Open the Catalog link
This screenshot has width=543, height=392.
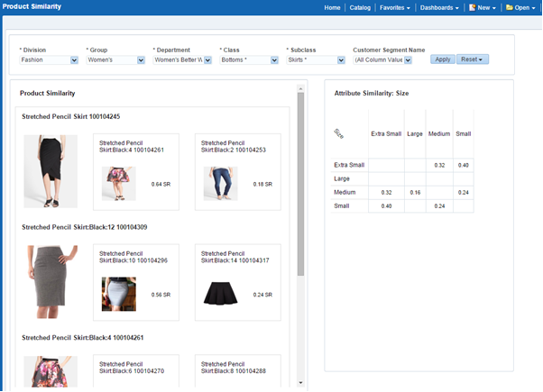click(x=360, y=7)
